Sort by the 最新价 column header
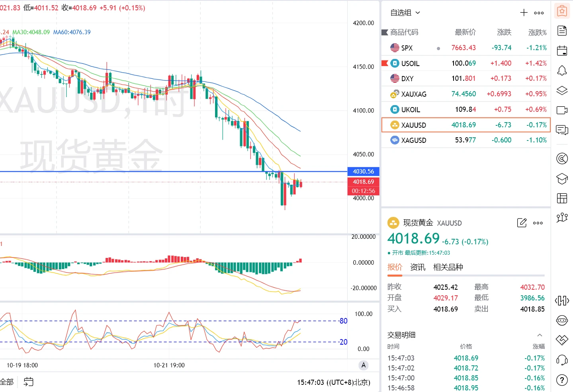This screenshot has height=392, width=573. (x=465, y=32)
